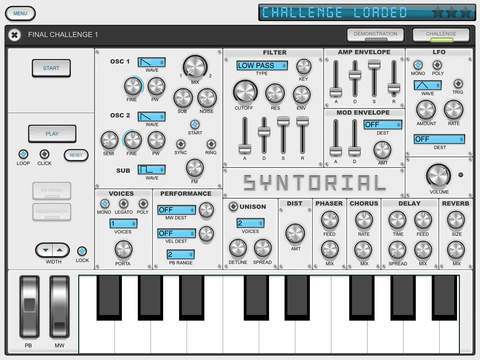480x360 pixels.
Task: Enable the Click metronome toggle
Action: [x=44, y=154]
